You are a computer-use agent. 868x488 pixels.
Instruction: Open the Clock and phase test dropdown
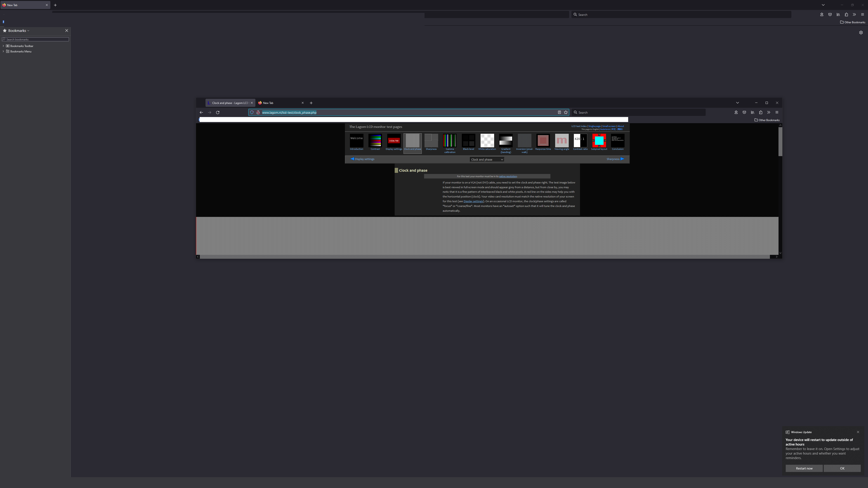(x=487, y=159)
